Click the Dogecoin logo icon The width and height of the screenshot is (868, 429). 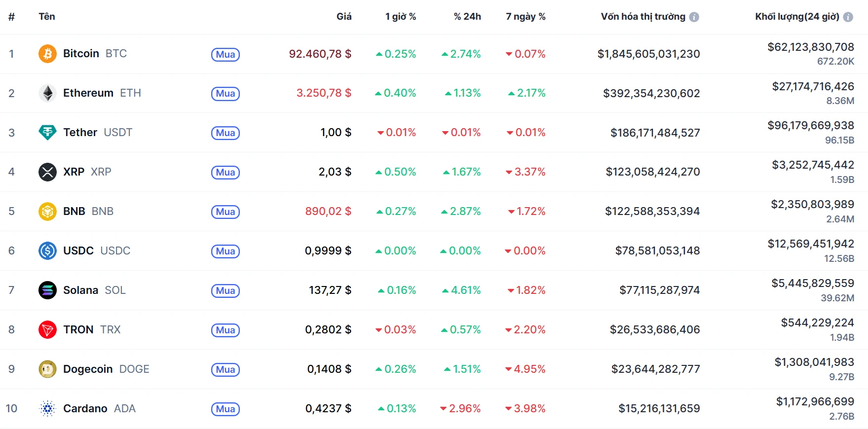[x=47, y=369]
